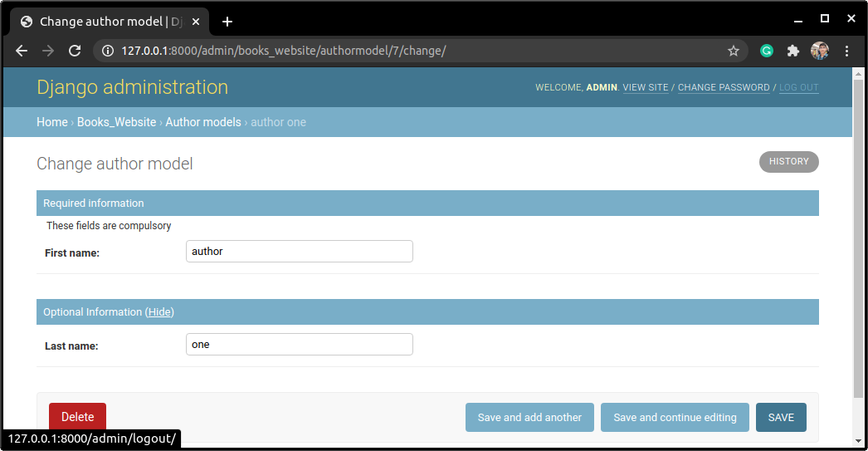Viewport: 868px width, 451px height.
Task: Click the scrollbar up arrow
Action: point(859,73)
